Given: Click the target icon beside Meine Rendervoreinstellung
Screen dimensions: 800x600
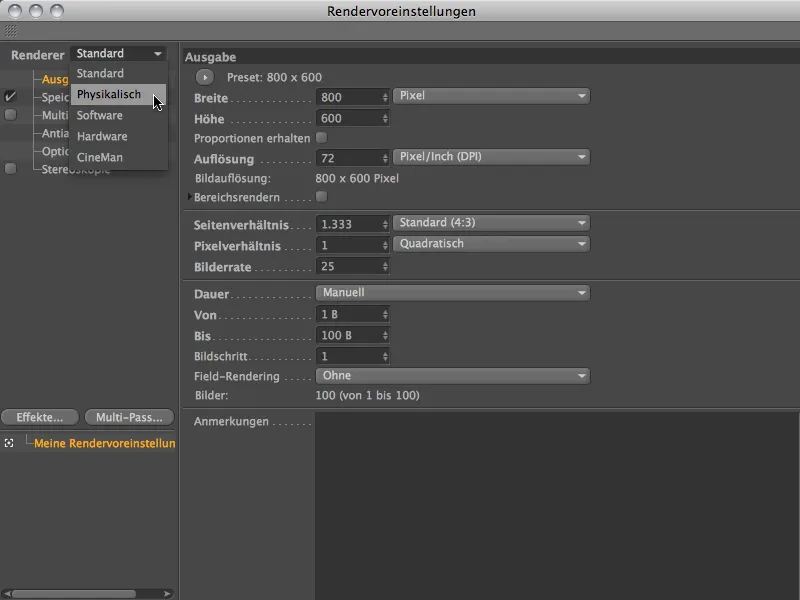Looking at the screenshot, I should (9, 443).
